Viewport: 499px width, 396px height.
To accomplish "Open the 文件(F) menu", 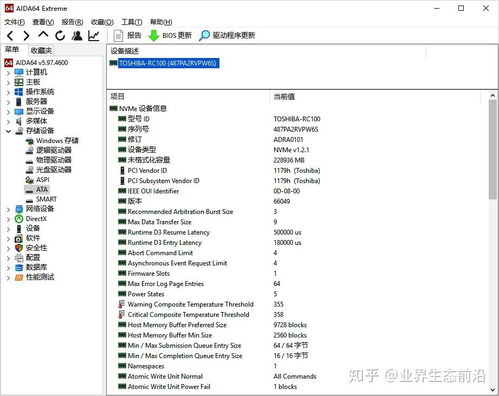I will coord(14,22).
